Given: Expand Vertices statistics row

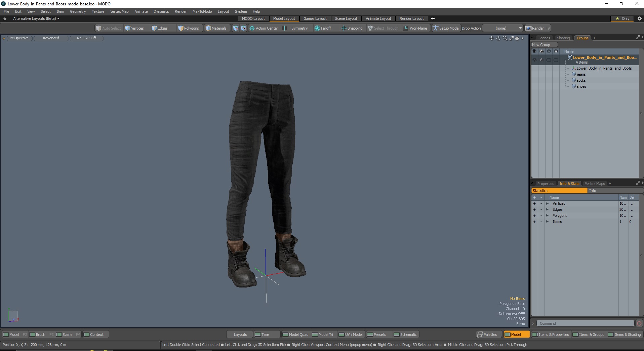Looking at the screenshot, I should (547, 203).
